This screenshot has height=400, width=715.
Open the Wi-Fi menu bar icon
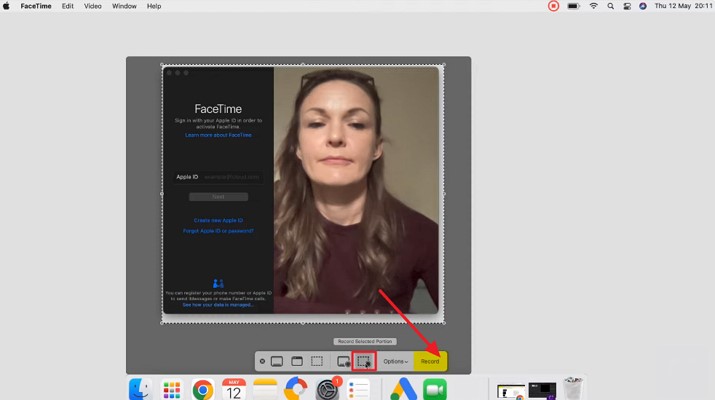pyautogui.click(x=593, y=6)
